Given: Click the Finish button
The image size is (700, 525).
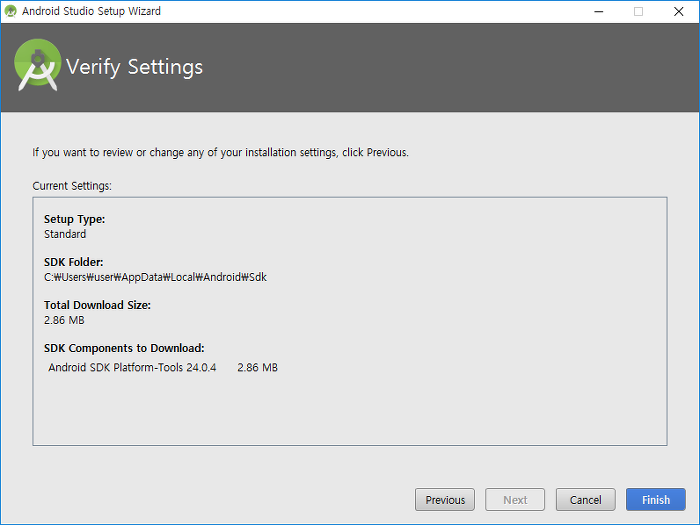Looking at the screenshot, I should pos(655,500).
